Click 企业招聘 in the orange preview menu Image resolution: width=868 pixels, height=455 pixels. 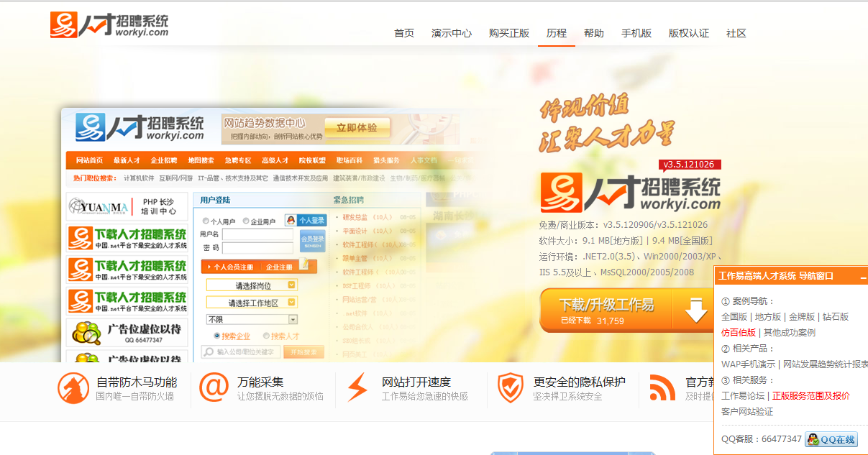[164, 160]
